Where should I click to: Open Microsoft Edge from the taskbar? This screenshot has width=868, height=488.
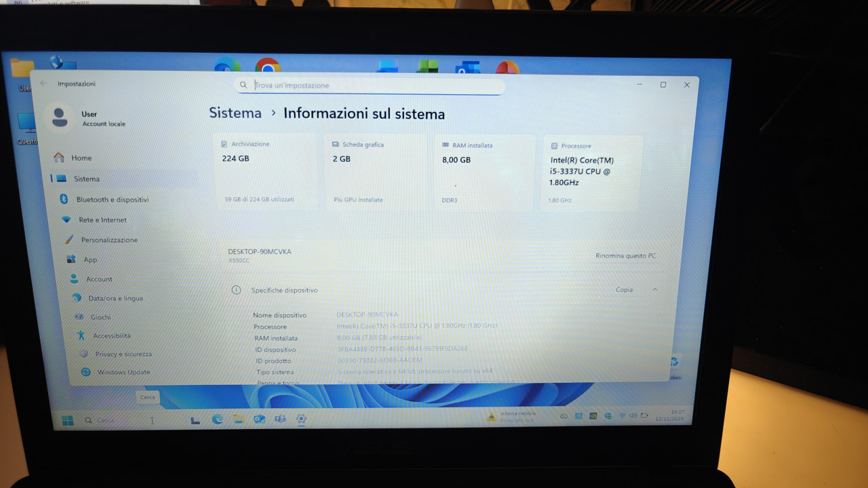click(217, 420)
